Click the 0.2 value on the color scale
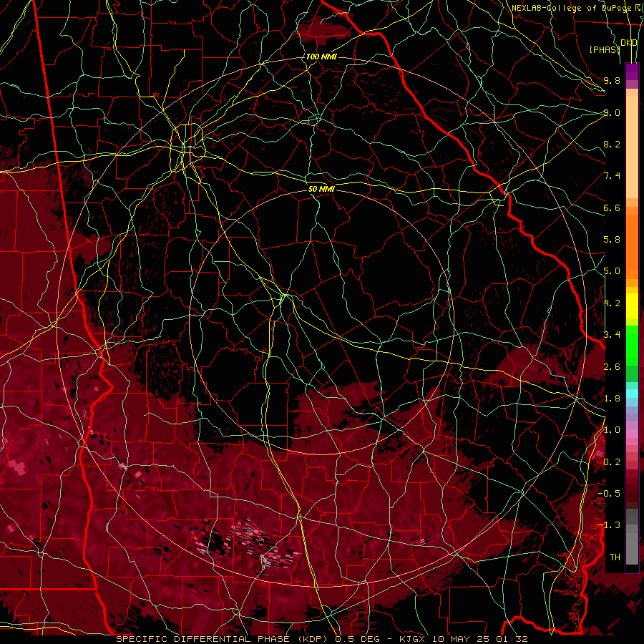This screenshot has width=644, height=644. coord(612,462)
